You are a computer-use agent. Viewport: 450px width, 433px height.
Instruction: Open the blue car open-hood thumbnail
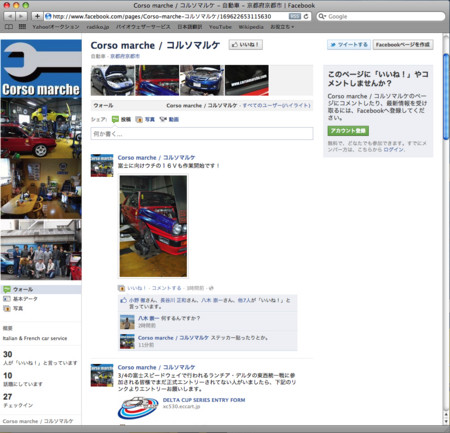(113, 80)
